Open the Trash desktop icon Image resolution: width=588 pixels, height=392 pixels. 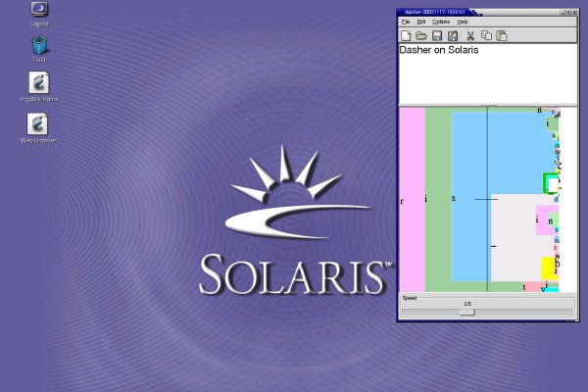[x=40, y=46]
